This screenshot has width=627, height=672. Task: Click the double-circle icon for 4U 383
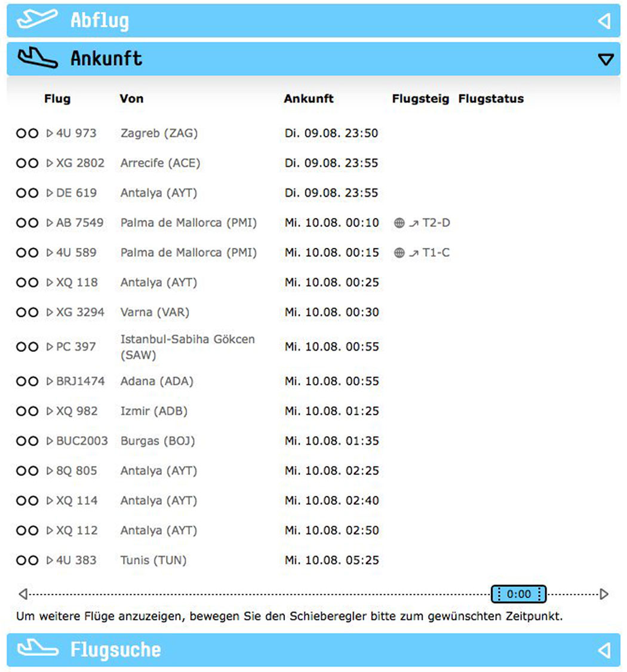27,560
